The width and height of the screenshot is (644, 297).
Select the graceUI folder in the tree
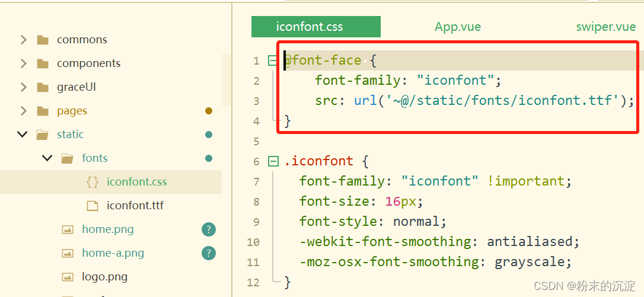click(x=76, y=88)
